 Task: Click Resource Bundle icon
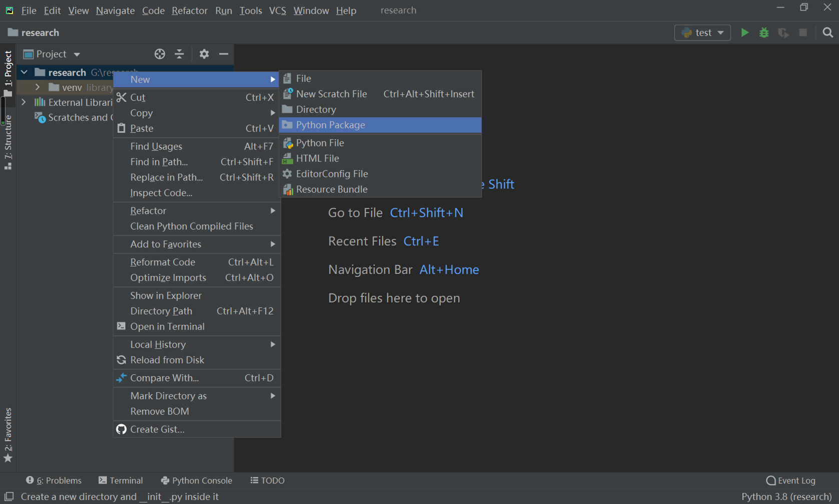point(288,189)
